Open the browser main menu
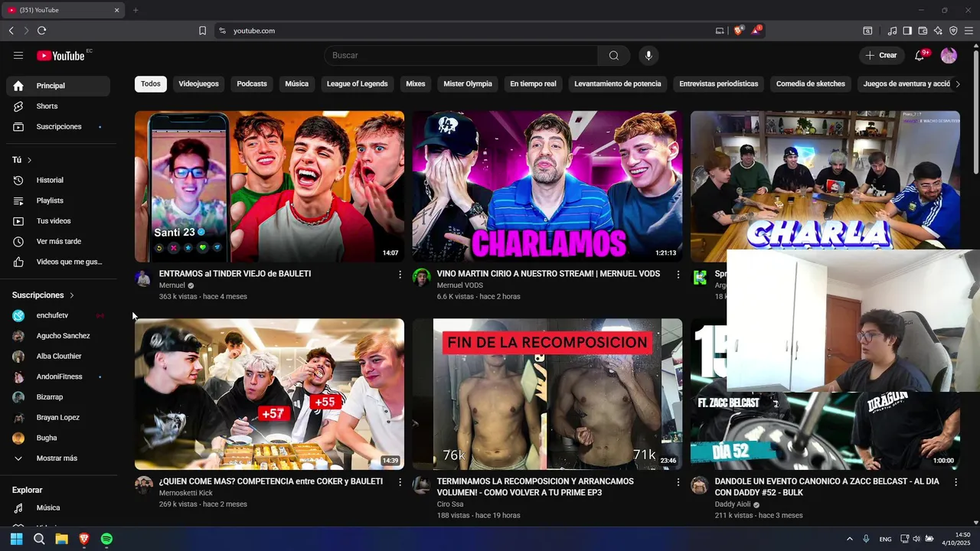 click(969, 31)
